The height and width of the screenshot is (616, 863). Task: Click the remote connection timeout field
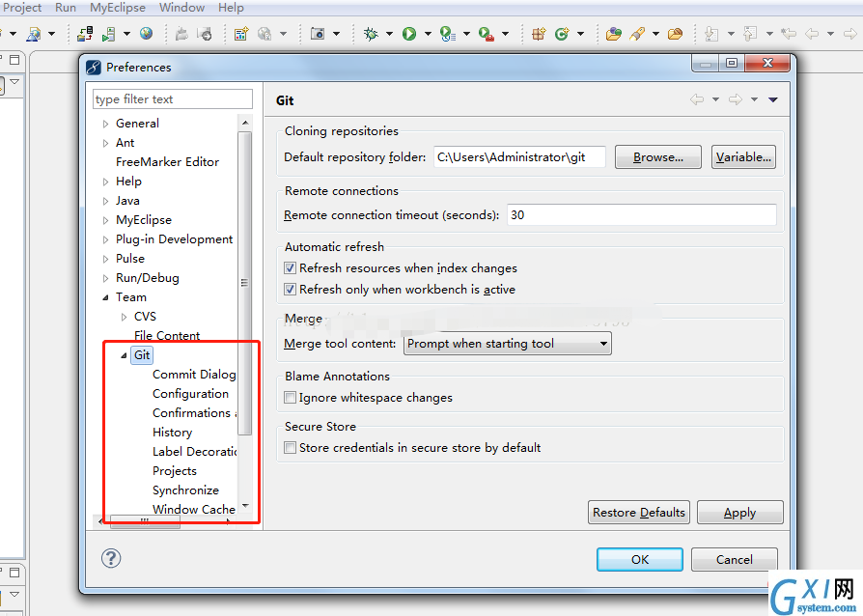[642, 214]
